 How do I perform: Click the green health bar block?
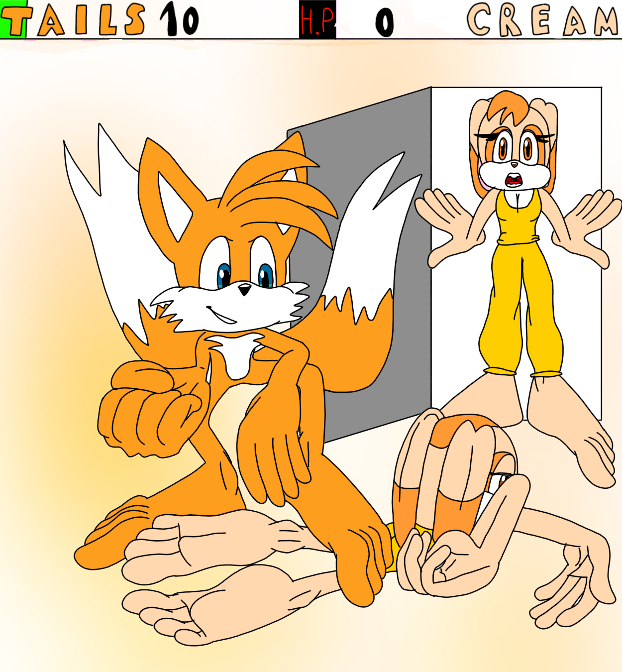pyautogui.click(x=13, y=19)
